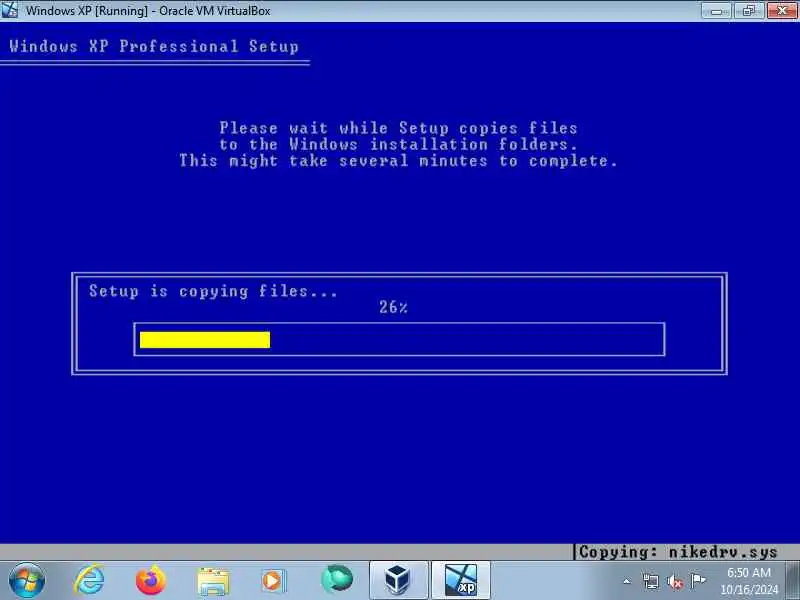Click Show Desktop strip beside the clock
This screenshot has width=800, height=600.
click(x=793, y=580)
